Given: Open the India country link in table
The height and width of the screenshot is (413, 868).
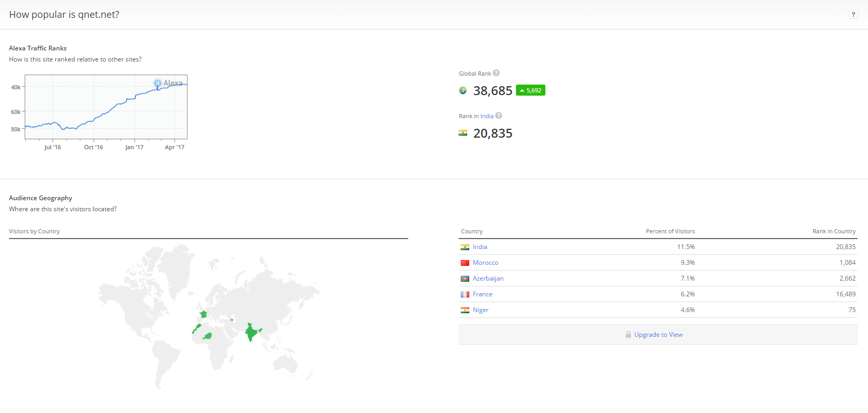Looking at the screenshot, I should point(480,247).
